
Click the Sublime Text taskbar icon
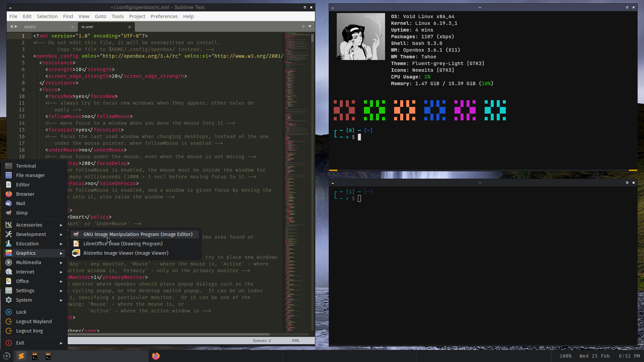(x=21, y=356)
